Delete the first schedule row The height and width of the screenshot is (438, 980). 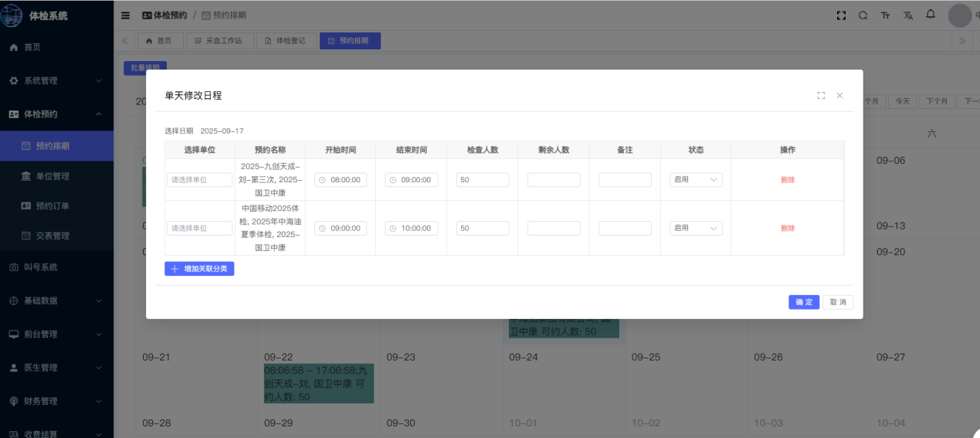pyautogui.click(x=787, y=180)
